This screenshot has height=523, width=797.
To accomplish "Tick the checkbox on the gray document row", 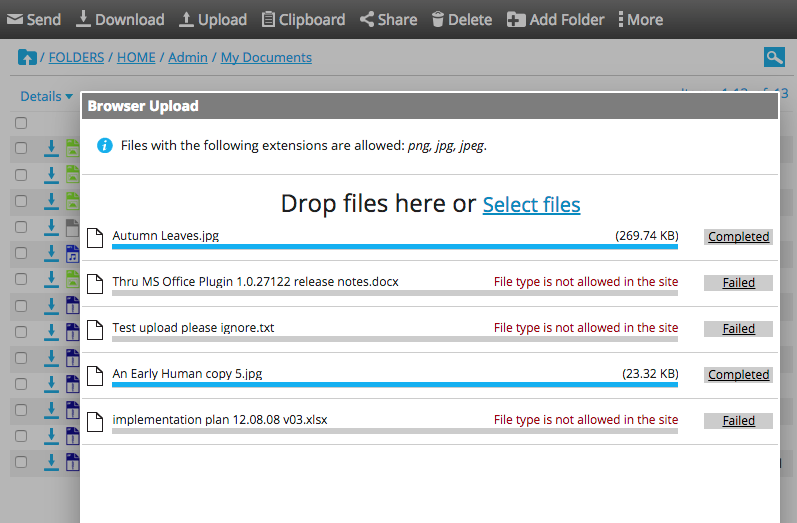I will pos(21,227).
